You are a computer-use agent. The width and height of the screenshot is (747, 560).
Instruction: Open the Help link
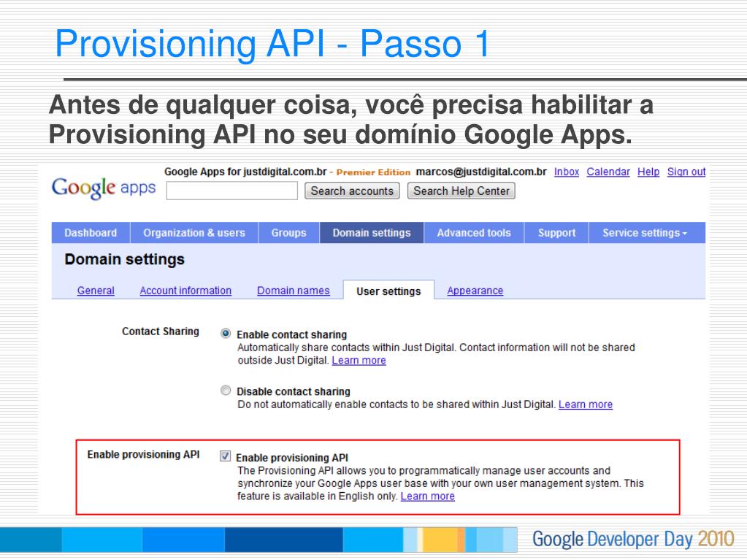(x=648, y=172)
